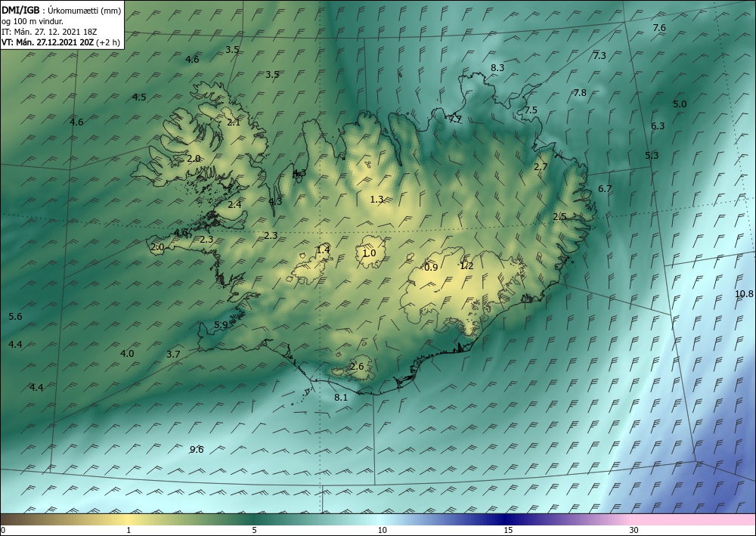Click the 8.1 value at the south coast
The height and width of the screenshot is (536, 756).
(x=341, y=398)
